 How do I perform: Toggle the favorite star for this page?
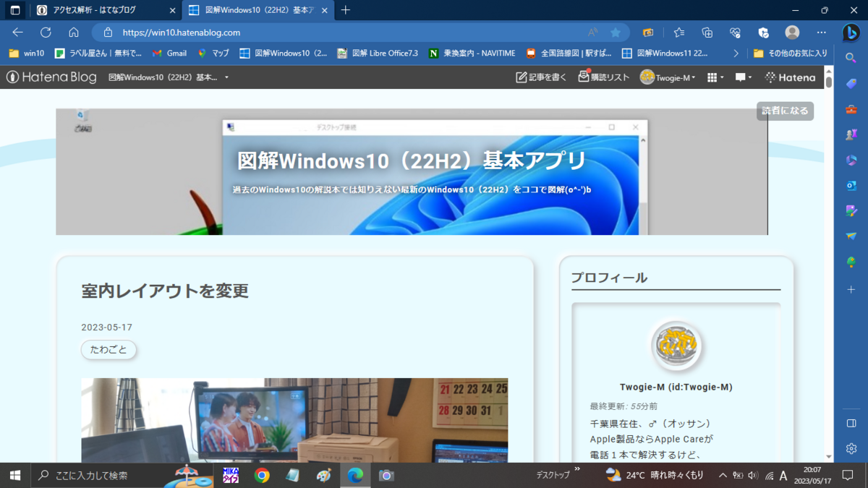pos(616,32)
